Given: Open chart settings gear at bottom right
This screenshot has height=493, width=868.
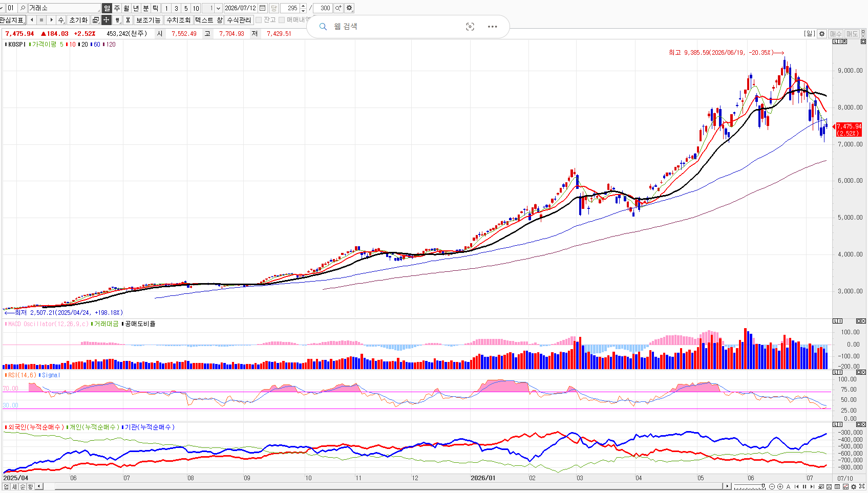Looking at the screenshot, I should (x=854, y=486).
